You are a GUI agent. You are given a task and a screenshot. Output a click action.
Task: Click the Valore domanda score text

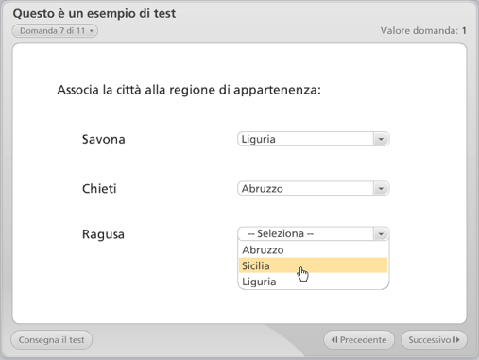pos(424,31)
